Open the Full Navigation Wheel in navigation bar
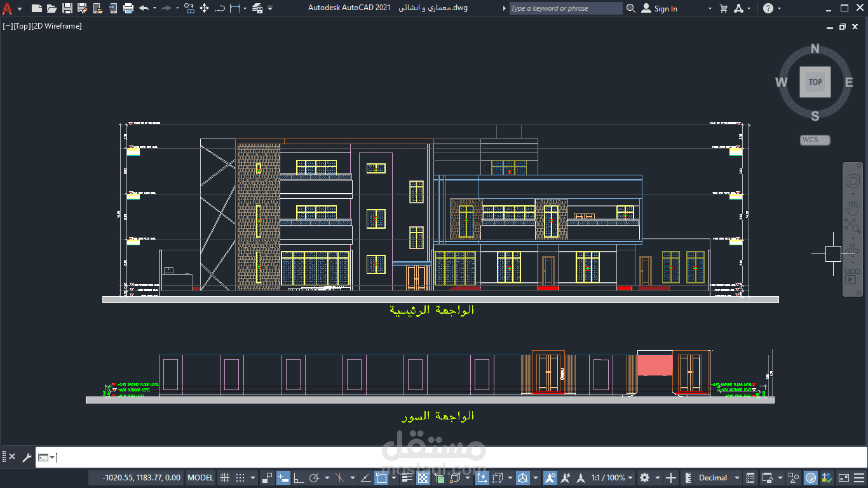868x488 pixels. (x=852, y=181)
